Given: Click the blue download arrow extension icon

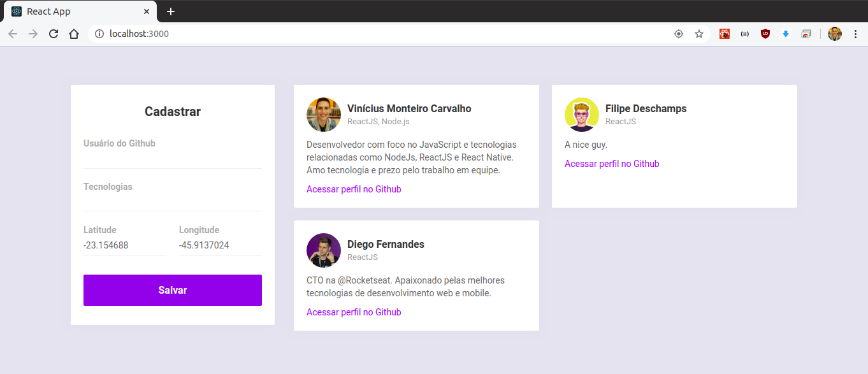Looking at the screenshot, I should 785,33.
